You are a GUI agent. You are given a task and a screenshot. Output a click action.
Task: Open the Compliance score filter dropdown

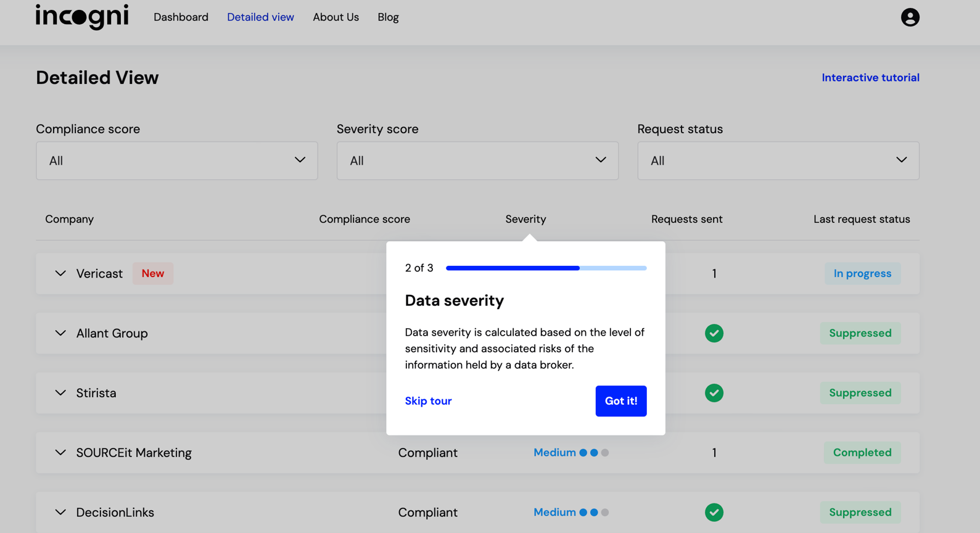176,160
